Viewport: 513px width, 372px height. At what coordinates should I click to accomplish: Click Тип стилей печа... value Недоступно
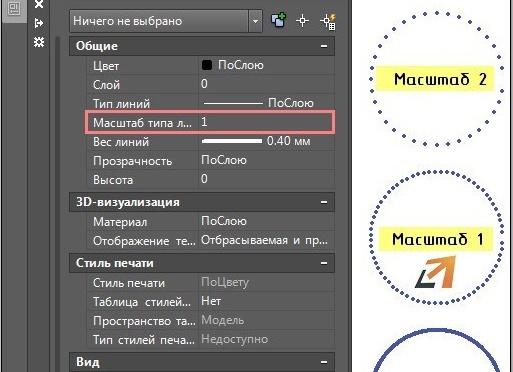[x=234, y=339]
